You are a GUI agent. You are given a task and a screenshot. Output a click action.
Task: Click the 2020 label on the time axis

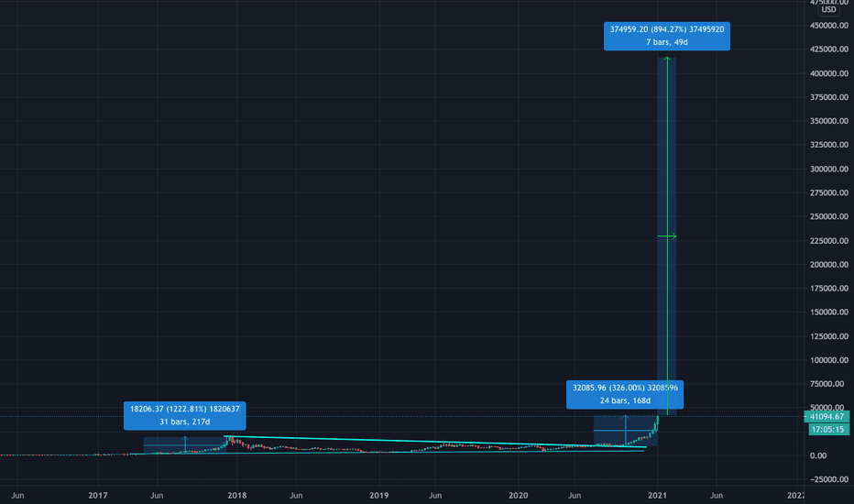pyautogui.click(x=518, y=495)
